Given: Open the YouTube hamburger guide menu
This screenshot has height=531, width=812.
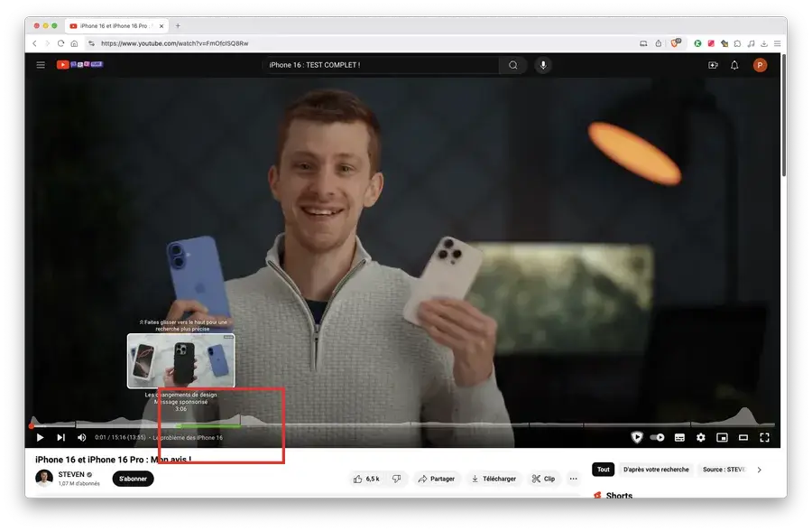Looking at the screenshot, I should tap(41, 65).
